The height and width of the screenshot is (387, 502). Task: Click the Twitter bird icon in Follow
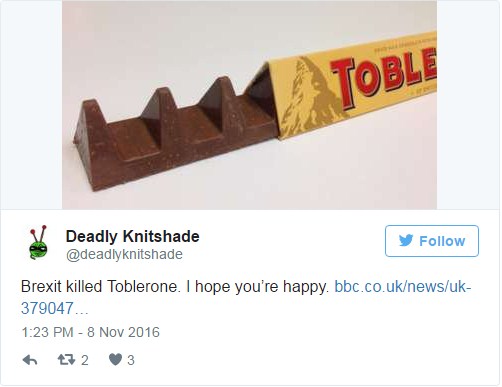click(406, 240)
